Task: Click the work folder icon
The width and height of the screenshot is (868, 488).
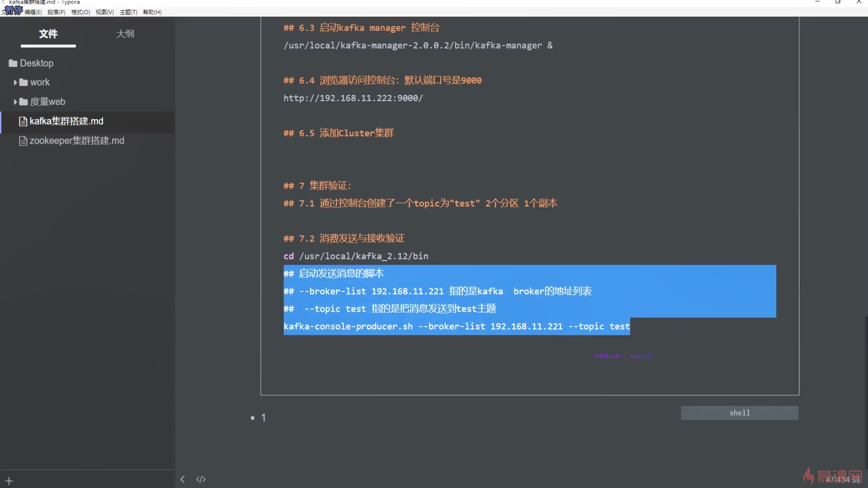Action: [x=24, y=82]
